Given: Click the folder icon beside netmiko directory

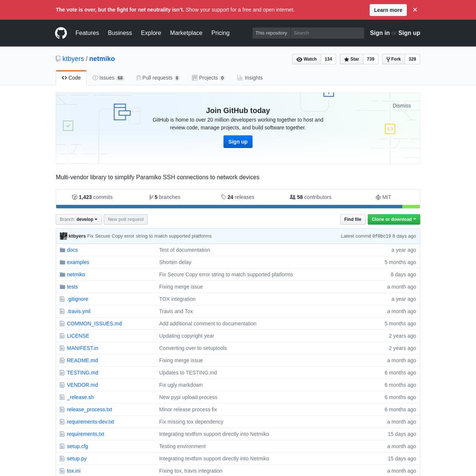Looking at the screenshot, I should pos(62,275).
